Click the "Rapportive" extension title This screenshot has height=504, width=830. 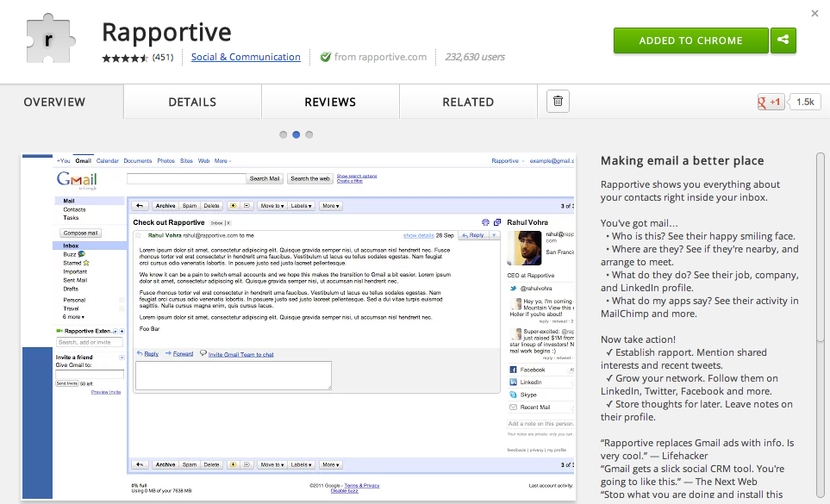tap(166, 32)
